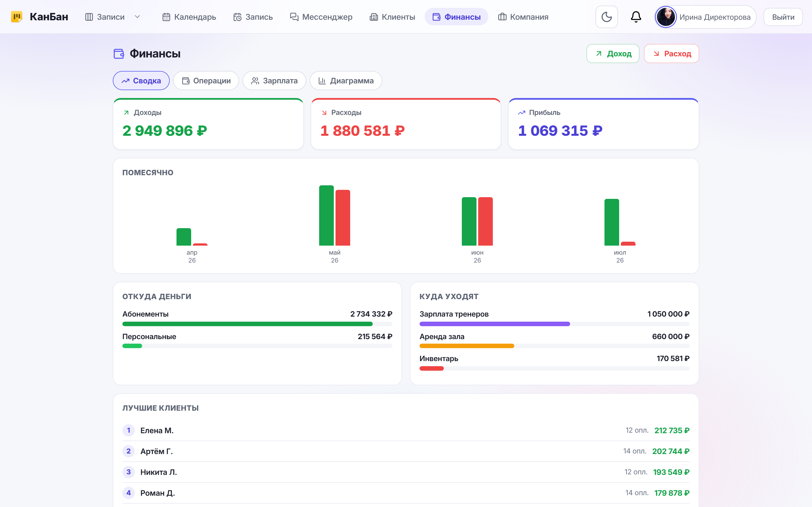Switch to the Зарплата tab
This screenshot has height=507, width=812.
[274, 81]
